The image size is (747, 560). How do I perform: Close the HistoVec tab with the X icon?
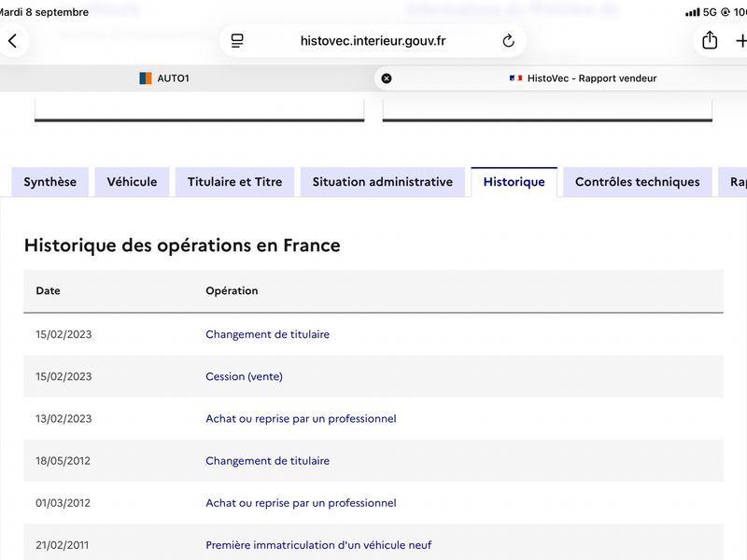[387, 78]
